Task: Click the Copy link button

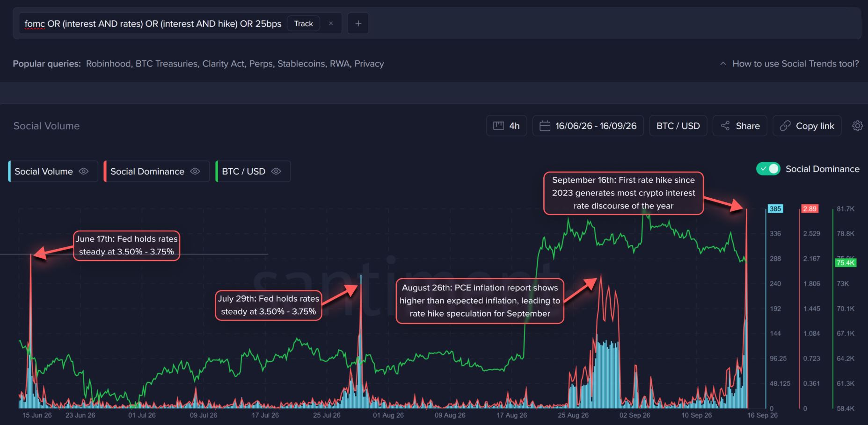Action: 807,126
